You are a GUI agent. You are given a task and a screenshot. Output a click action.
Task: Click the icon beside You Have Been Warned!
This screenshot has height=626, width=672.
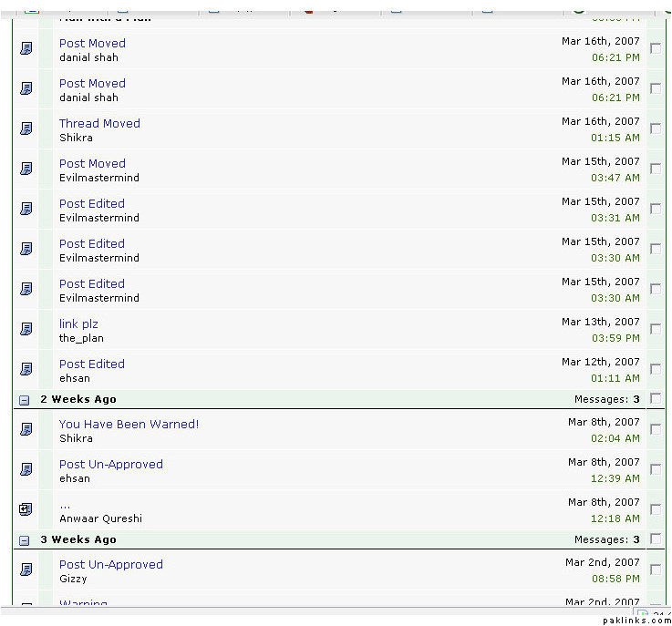26,429
